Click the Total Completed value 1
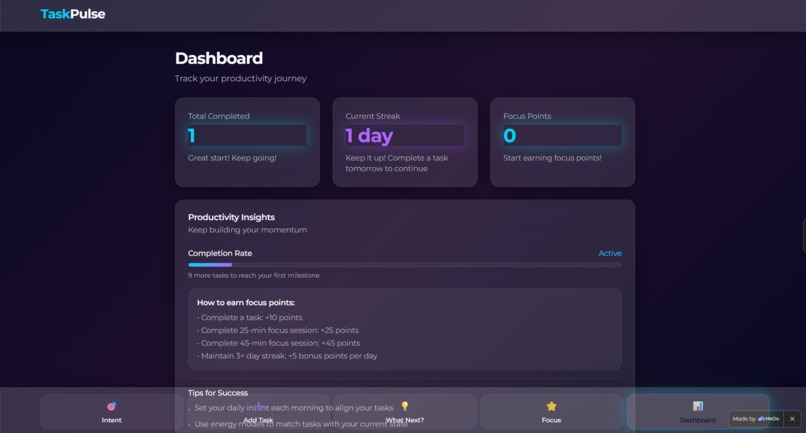Screen dimensions: 806x433 coord(192,136)
